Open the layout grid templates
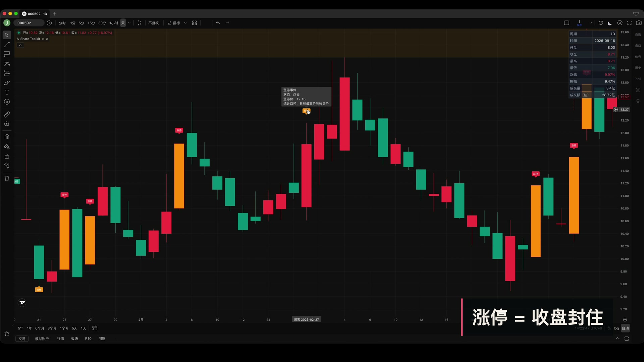This screenshot has width=644, height=362. click(x=195, y=23)
